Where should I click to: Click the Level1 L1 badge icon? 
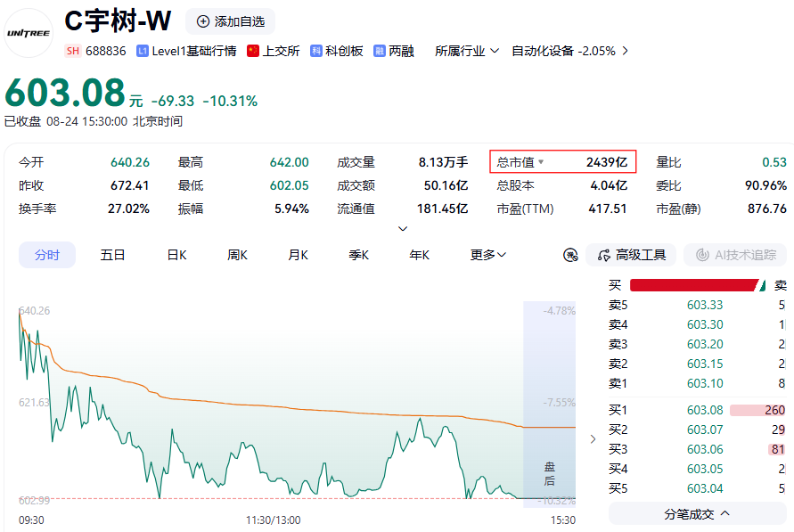click(x=143, y=51)
